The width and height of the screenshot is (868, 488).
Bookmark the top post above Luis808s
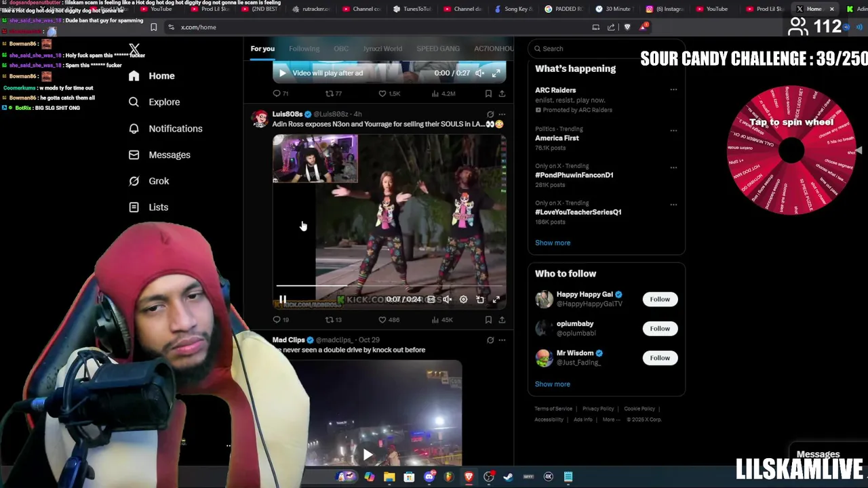coord(488,94)
